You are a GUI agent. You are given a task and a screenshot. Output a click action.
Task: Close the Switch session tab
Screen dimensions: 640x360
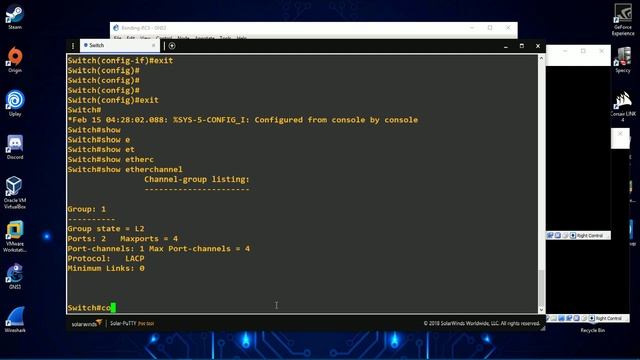[x=153, y=45]
